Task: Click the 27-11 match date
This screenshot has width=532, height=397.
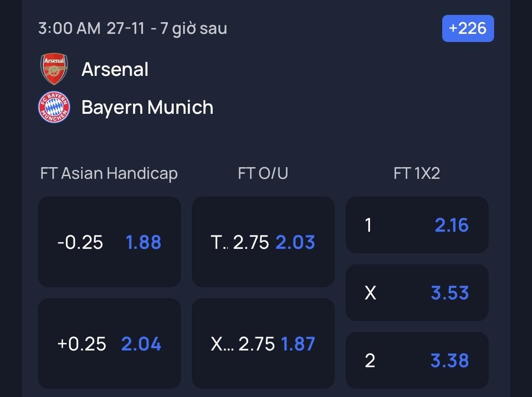Action: pyautogui.click(x=126, y=28)
